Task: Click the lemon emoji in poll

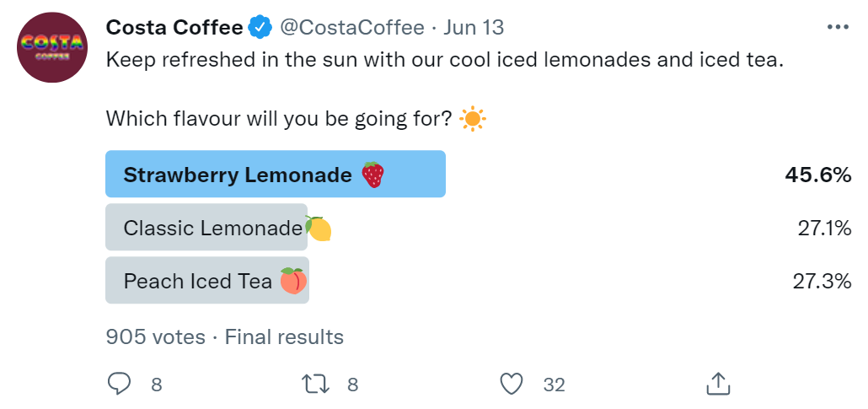Action: click(318, 229)
